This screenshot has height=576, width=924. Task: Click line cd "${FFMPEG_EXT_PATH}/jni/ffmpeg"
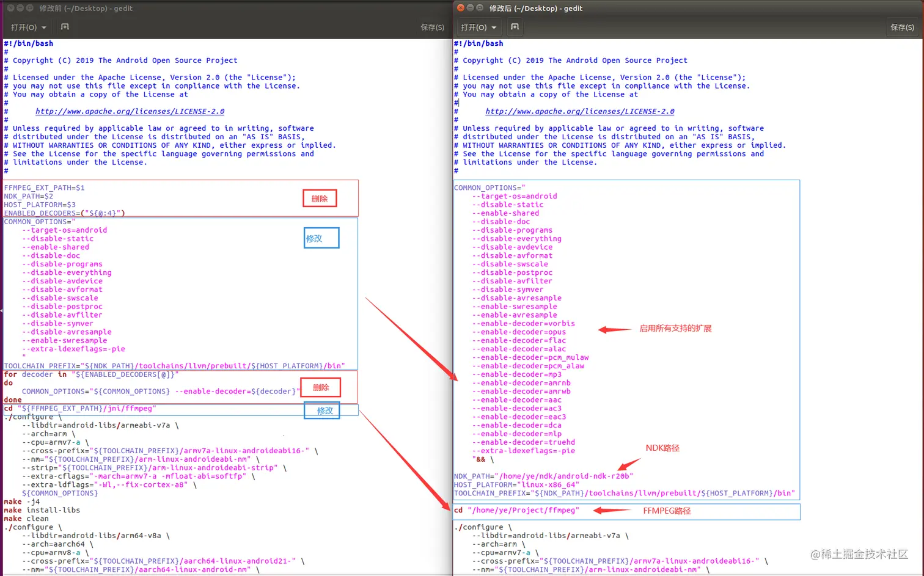point(80,408)
